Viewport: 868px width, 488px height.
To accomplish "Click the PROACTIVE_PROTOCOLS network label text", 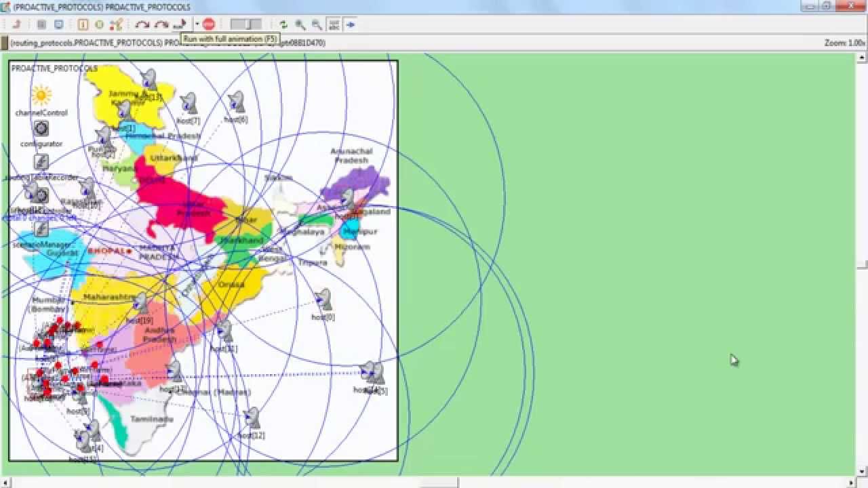I will pyautogui.click(x=54, y=68).
